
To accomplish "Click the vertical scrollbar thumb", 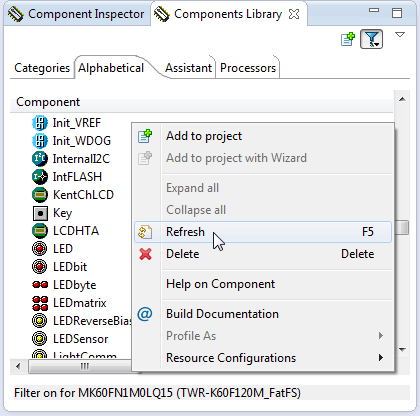I will click(x=402, y=227).
